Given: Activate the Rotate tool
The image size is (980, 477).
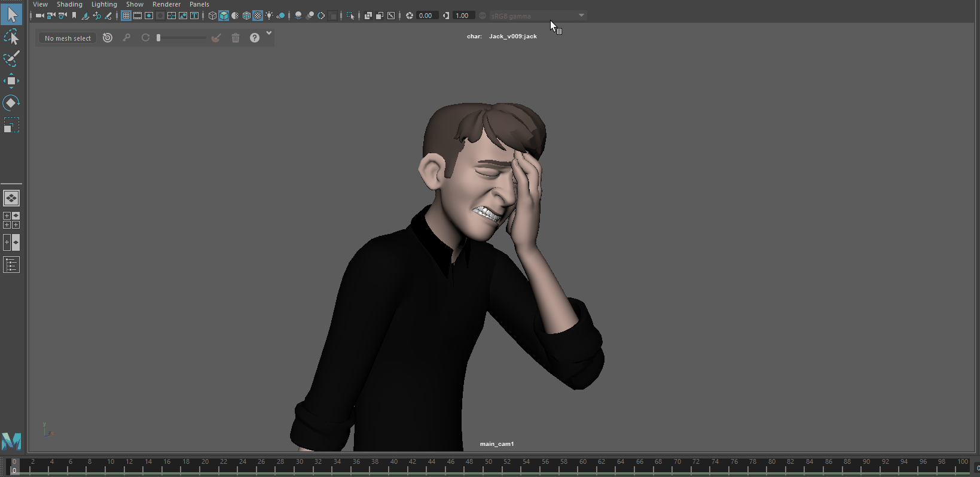Looking at the screenshot, I should click(11, 103).
